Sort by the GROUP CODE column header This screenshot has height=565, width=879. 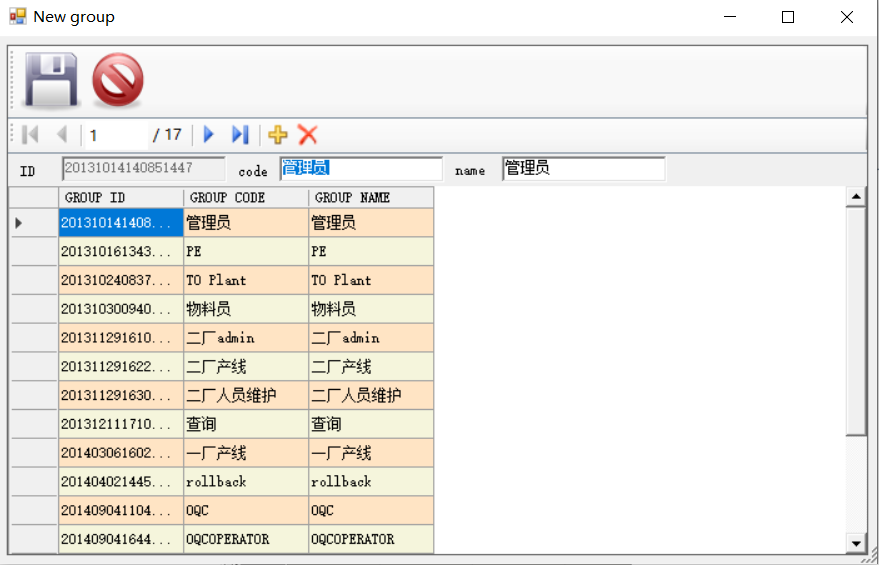pos(246,197)
